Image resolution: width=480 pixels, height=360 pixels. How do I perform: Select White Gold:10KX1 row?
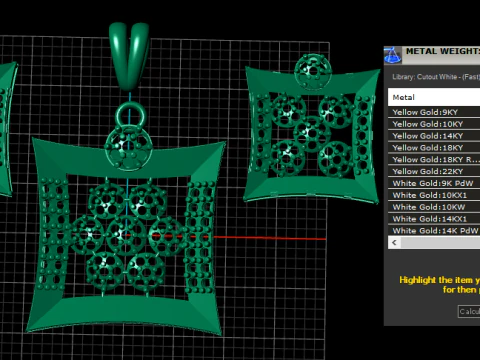click(434, 195)
